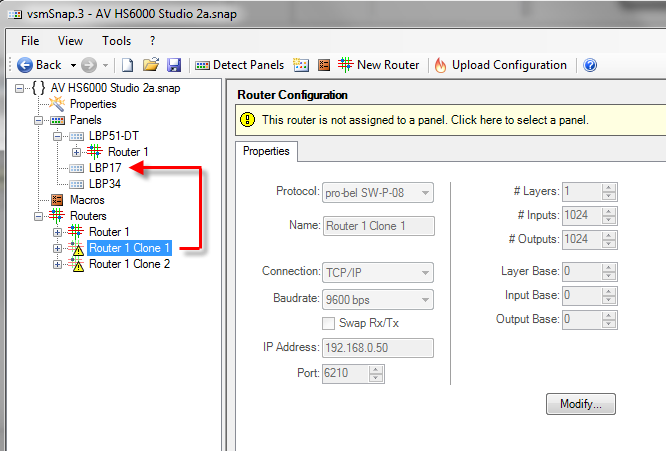
Task: Click the new macro icon in toolbar
Action: click(324, 65)
